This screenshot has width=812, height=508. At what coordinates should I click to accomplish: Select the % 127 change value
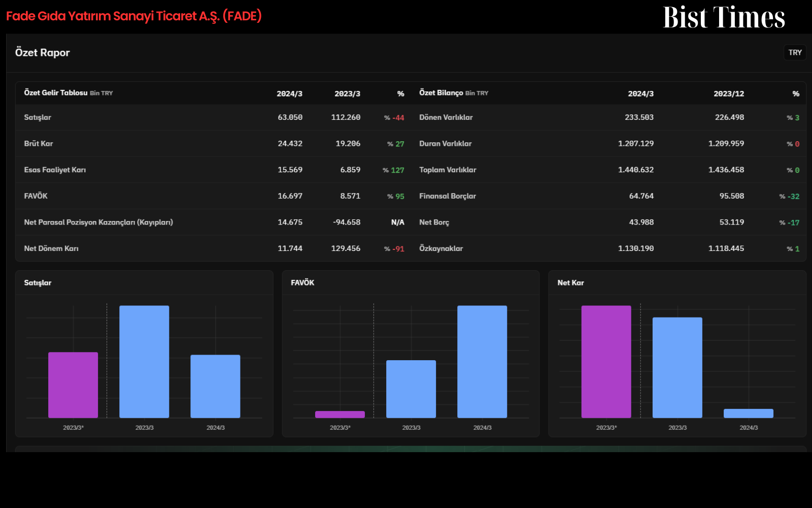[393, 170]
